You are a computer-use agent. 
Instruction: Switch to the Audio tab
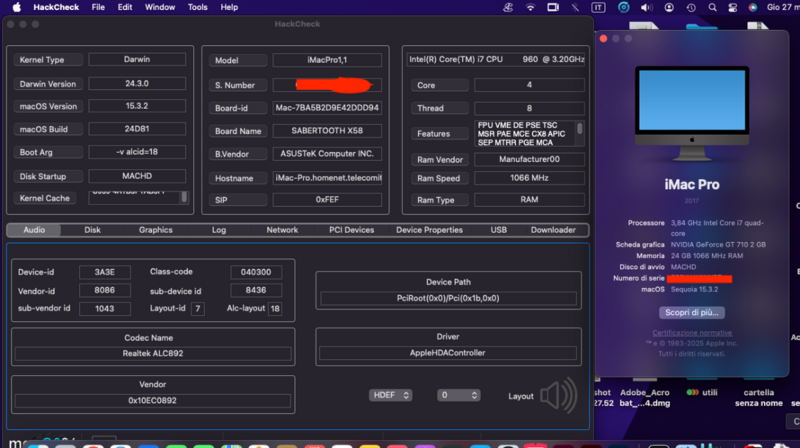pos(34,230)
